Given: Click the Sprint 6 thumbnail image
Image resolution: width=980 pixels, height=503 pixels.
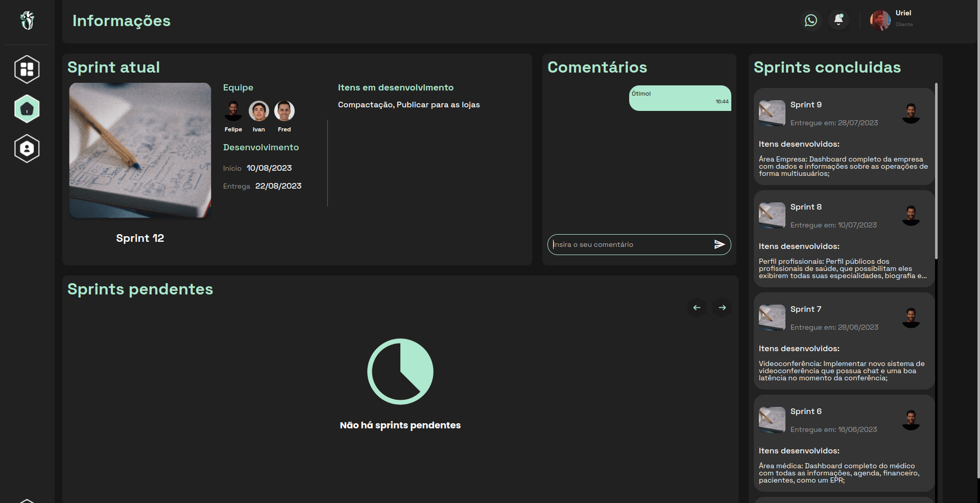Looking at the screenshot, I should pos(772,420).
